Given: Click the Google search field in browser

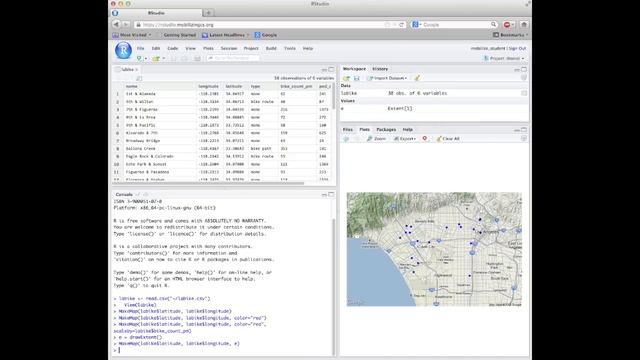Looking at the screenshot, I should [x=455, y=25].
